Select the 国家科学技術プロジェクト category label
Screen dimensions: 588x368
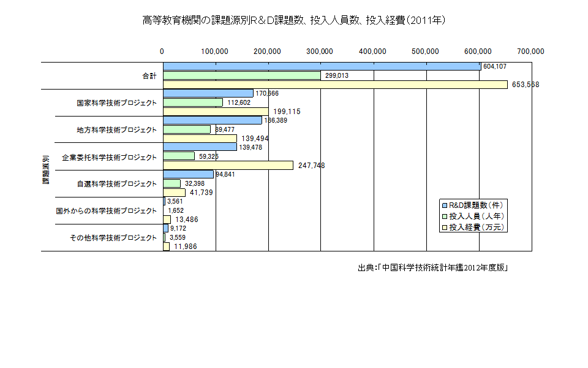tap(116, 103)
